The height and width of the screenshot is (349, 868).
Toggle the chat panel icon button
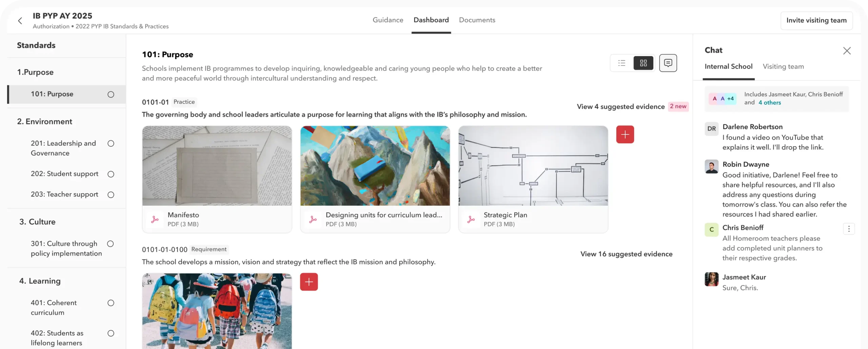(x=668, y=63)
